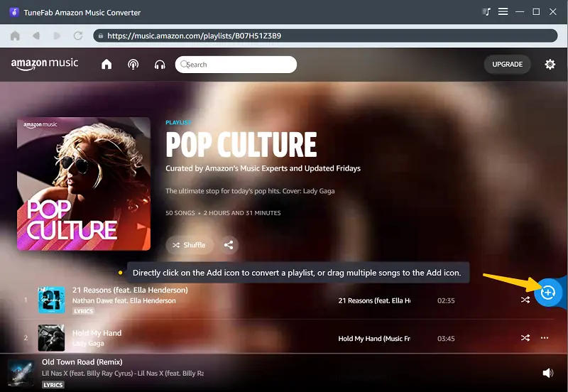Screen dimensions: 568x392
Task: Click the URL address field
Action: (325, 36)
